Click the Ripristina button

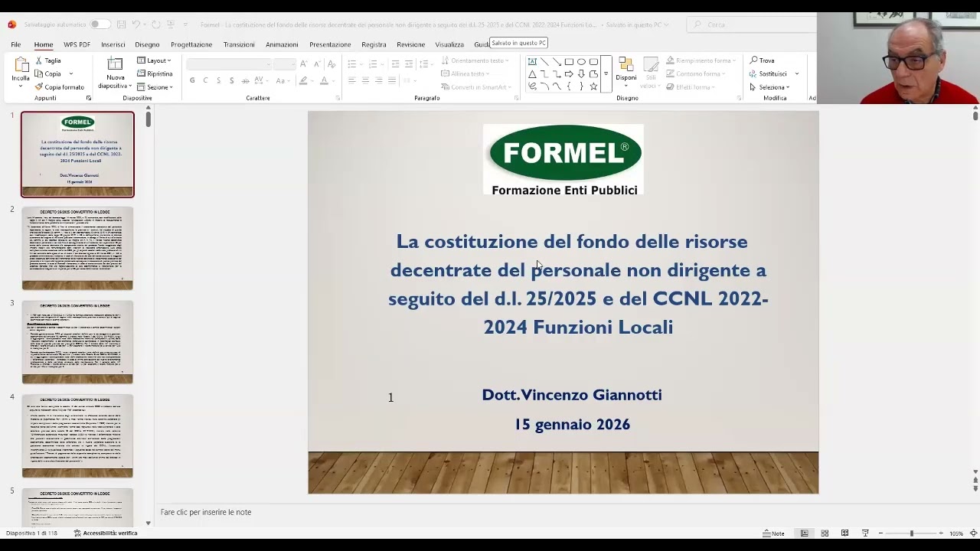[155, 73]
